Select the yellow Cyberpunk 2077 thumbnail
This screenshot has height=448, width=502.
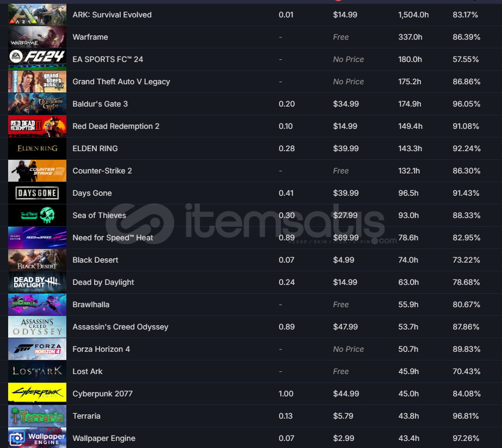pos(37,394)
